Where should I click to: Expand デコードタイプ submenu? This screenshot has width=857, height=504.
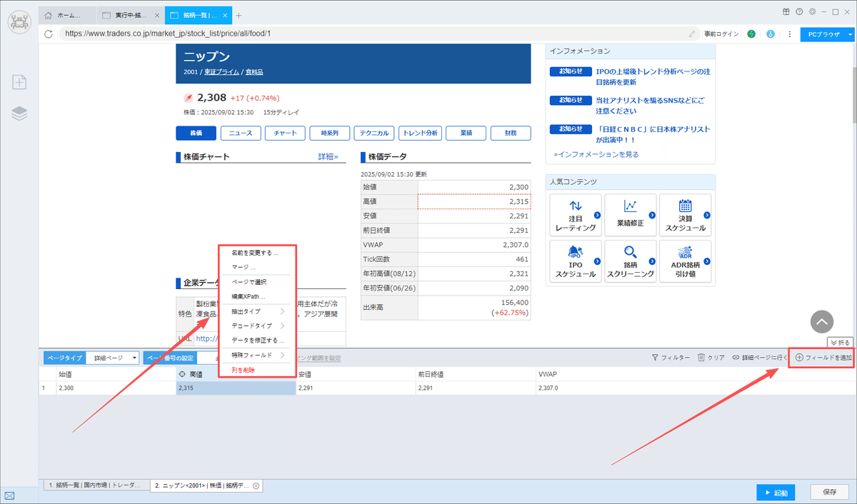tap(258, 326)
